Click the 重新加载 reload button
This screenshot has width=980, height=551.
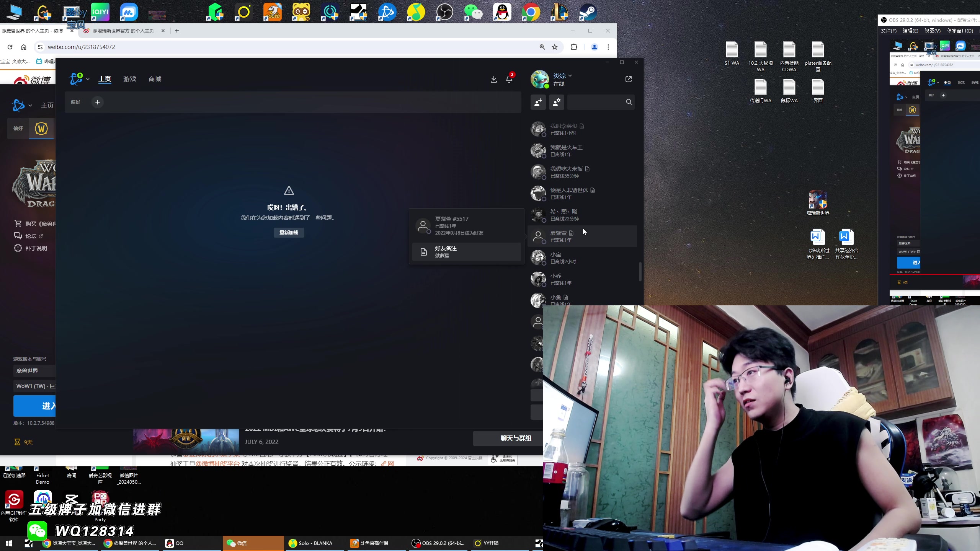click(x=289, y=233)
